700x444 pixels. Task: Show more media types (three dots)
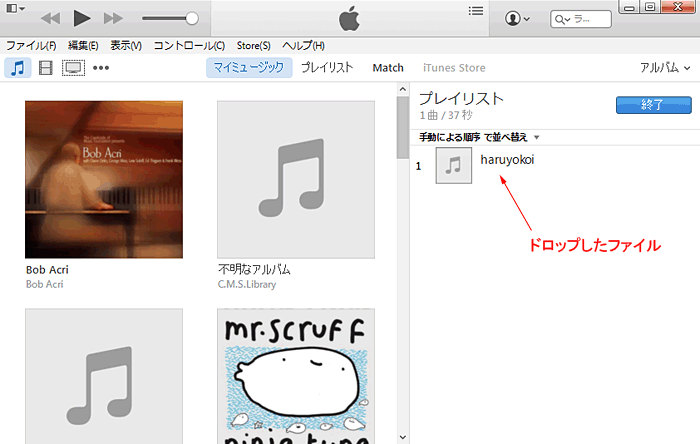(x=101, y=68)
